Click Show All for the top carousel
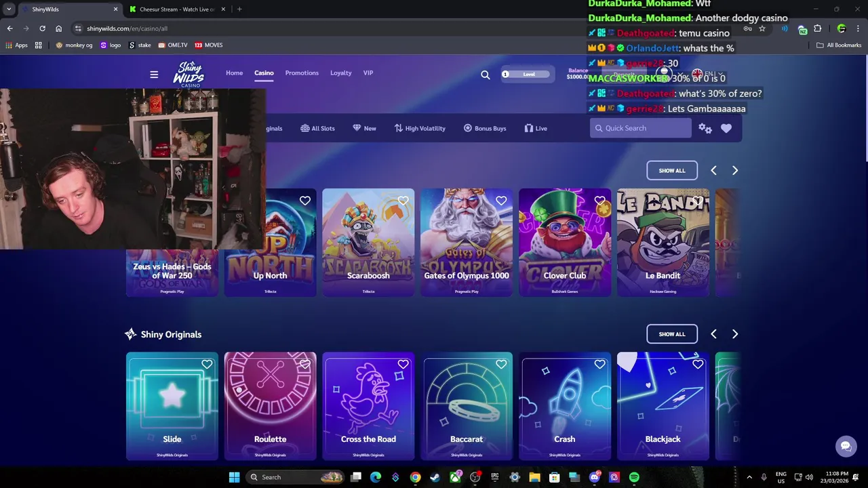Image resolution: width=868 pixels, height=488 pixels. pos(672,171)
